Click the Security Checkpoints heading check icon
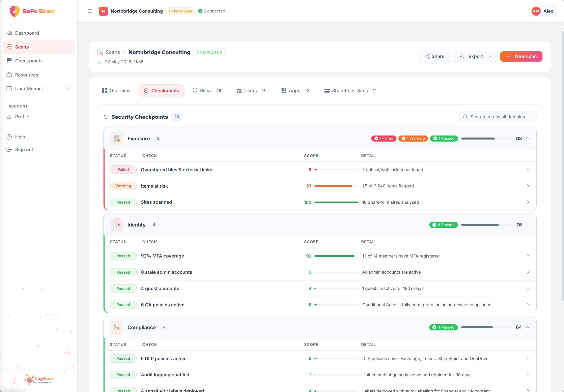Viewport: 564px width, 392px height. [x=106, y=117]
